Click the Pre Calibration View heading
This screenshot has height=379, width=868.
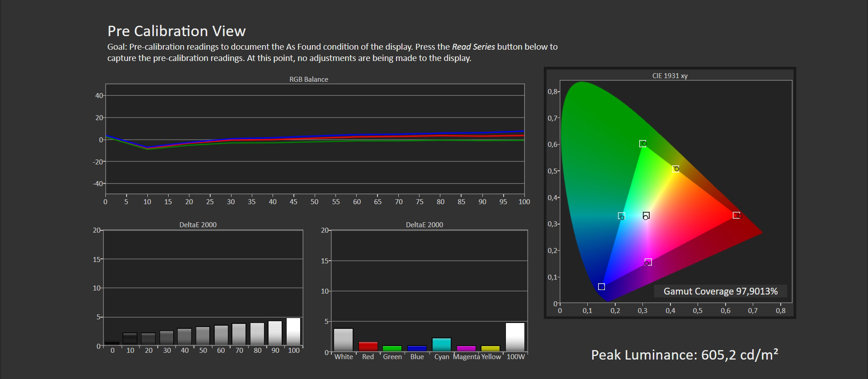176,31
